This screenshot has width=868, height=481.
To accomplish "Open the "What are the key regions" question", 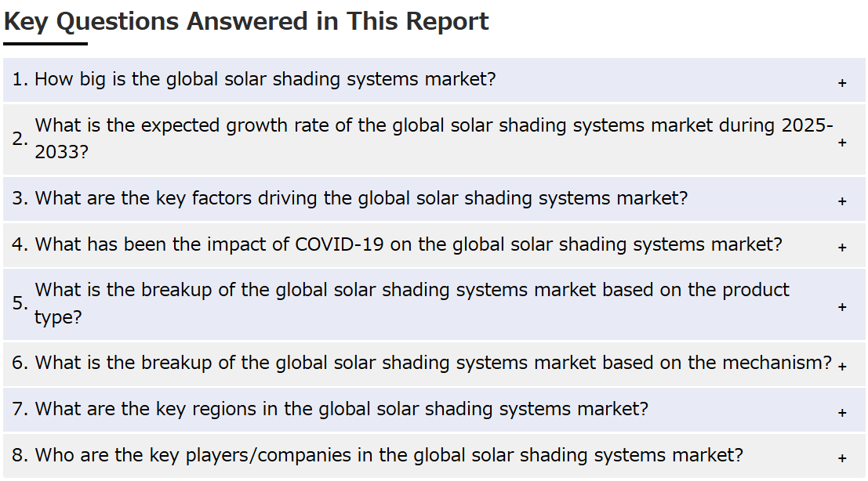I will point(434,410).
